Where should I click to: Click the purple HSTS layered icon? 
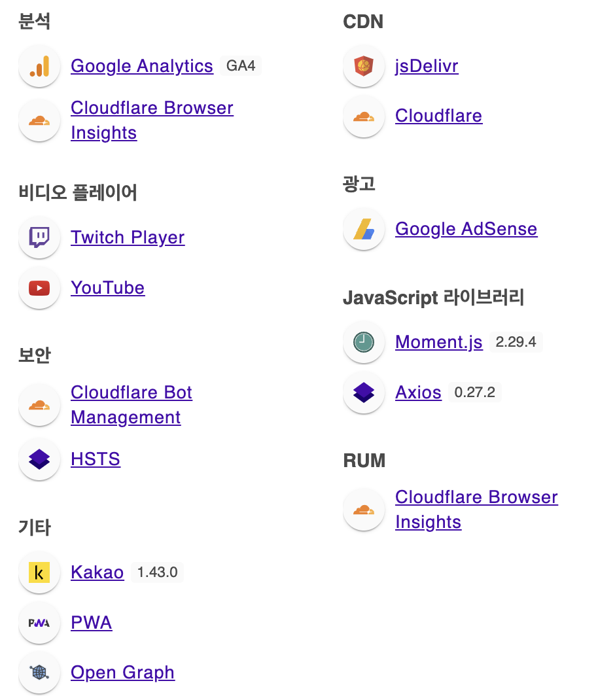[39, 459]
